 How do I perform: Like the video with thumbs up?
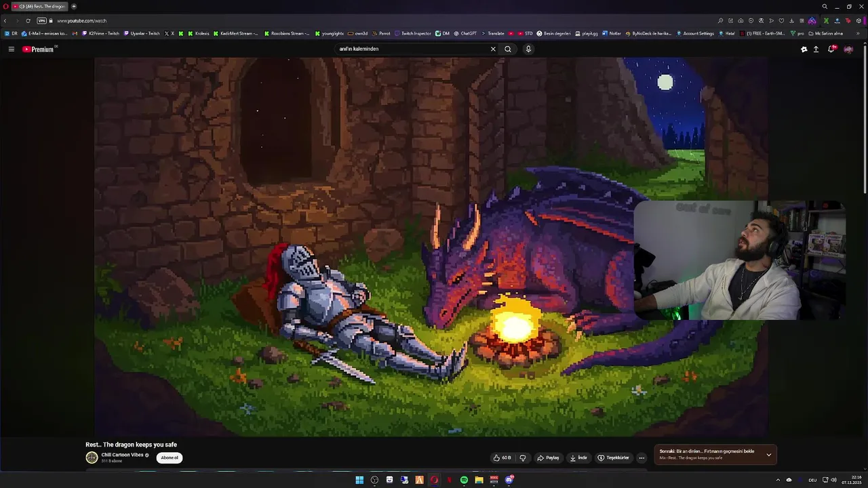[x=502, y=457]
